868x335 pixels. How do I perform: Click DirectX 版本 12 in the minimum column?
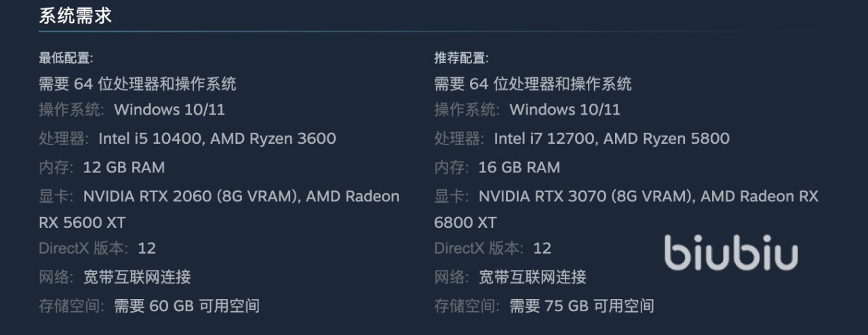click(146, 248)
